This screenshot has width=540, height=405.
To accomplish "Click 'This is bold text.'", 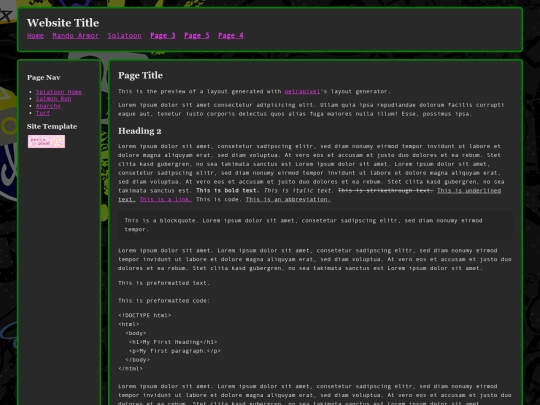I will pyautogui.click(x=228, y=190).
